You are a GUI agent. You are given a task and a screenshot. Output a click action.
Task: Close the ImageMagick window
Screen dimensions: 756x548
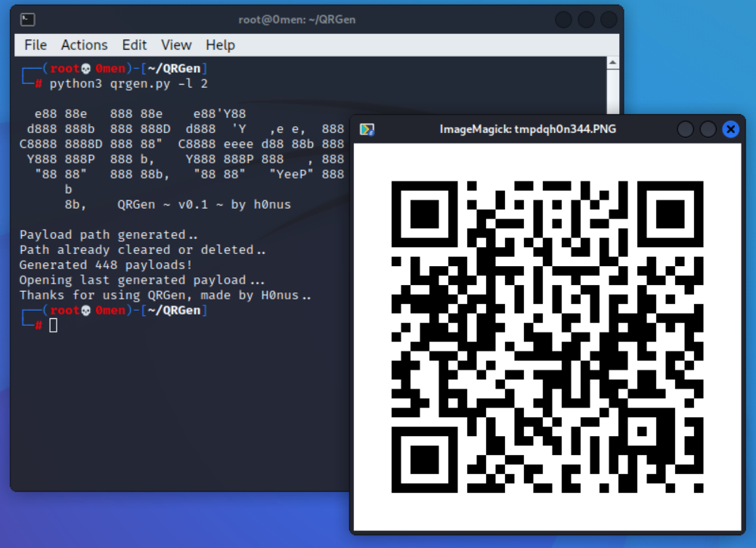pos(731,129)
